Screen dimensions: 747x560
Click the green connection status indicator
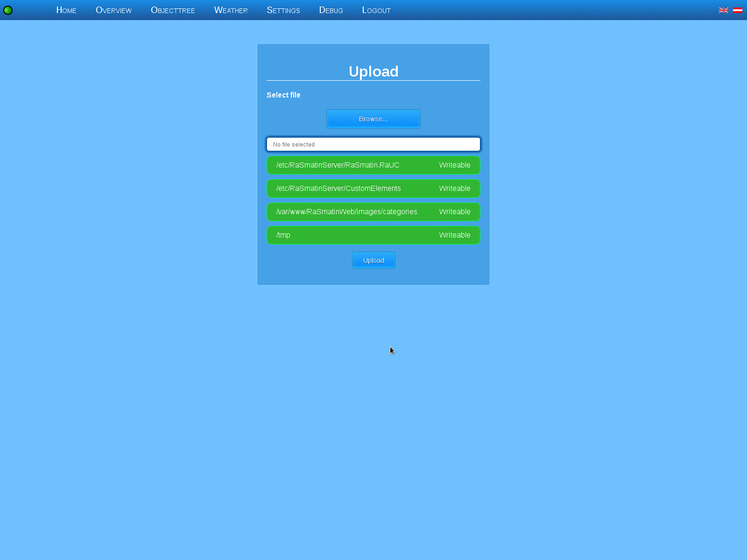coord(8,10)
